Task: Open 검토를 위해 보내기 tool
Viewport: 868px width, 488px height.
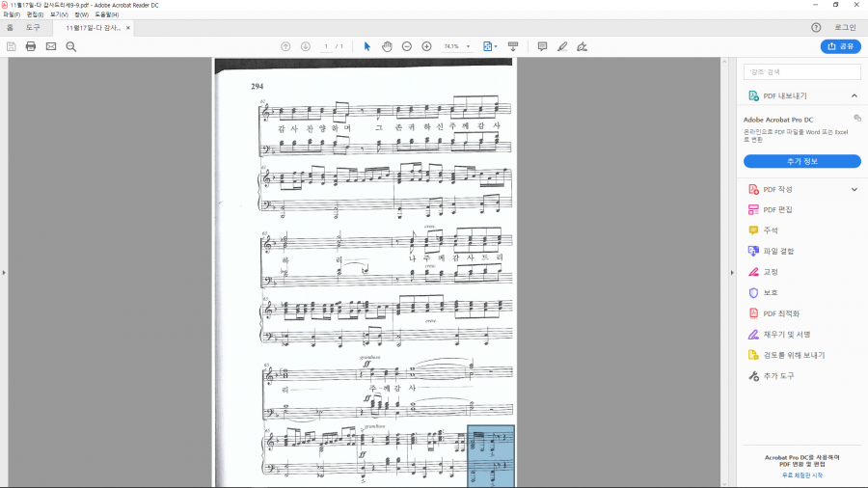Action: pos(794,355)
